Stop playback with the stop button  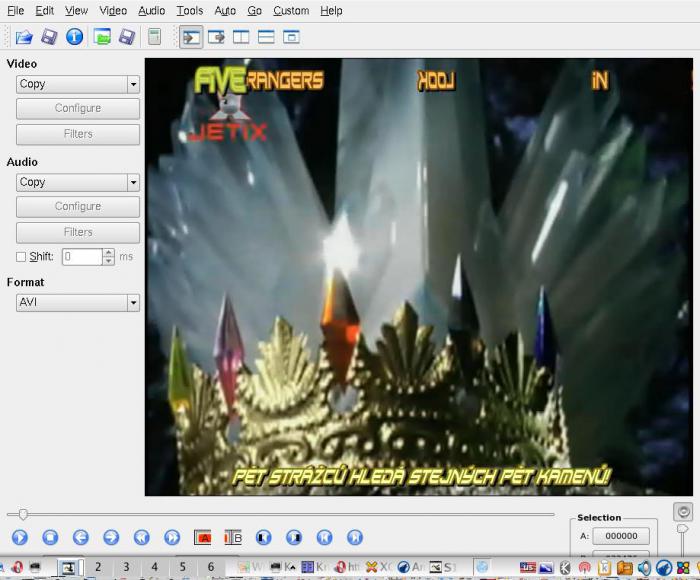pos(50,537)
